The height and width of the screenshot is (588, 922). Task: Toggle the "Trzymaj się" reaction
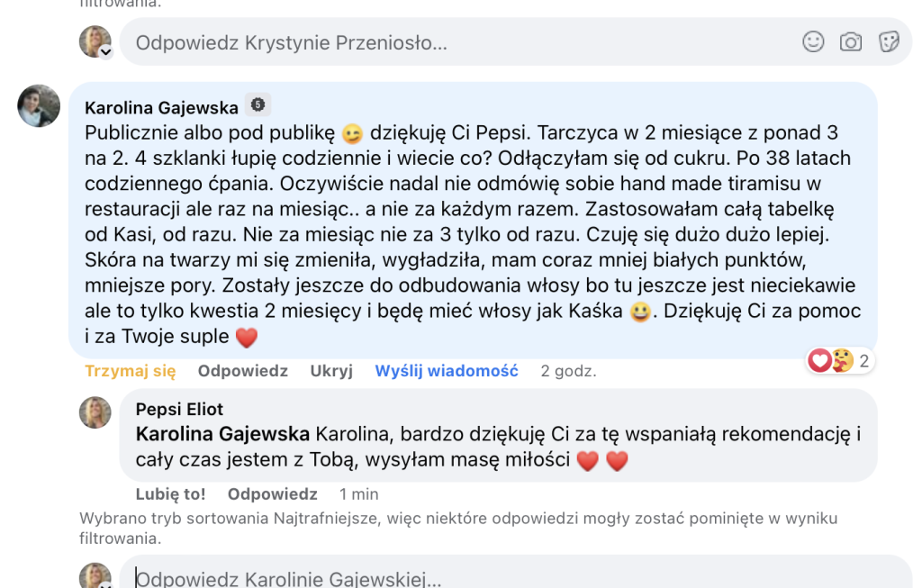pyautogui.click(x=130, y=371)
